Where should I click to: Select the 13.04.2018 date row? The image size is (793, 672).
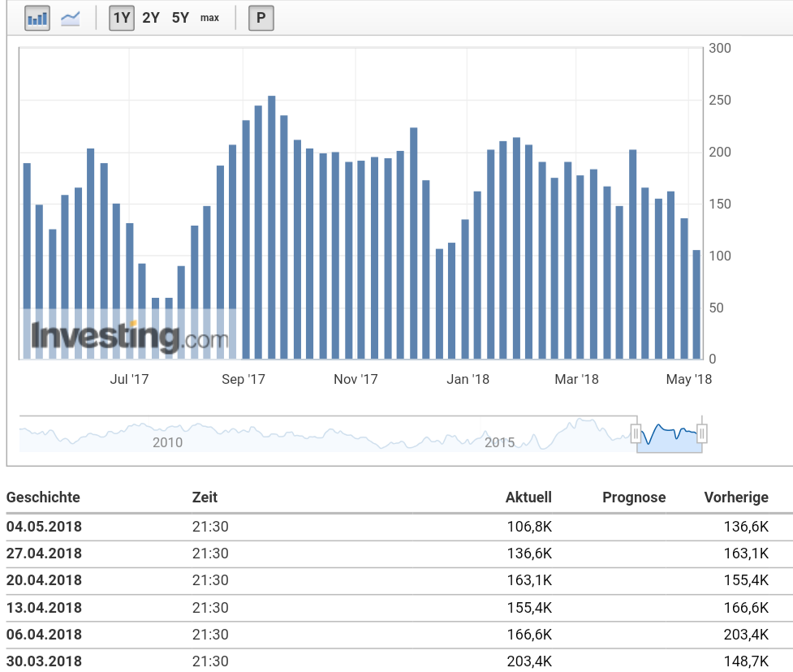pos(399,608)
